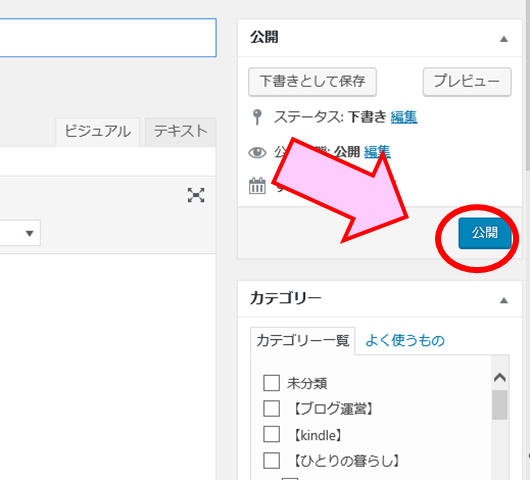Viewport: 530px width, 480px height.
Task: Click the プレビュー button
Action: [x=467, y=82]
